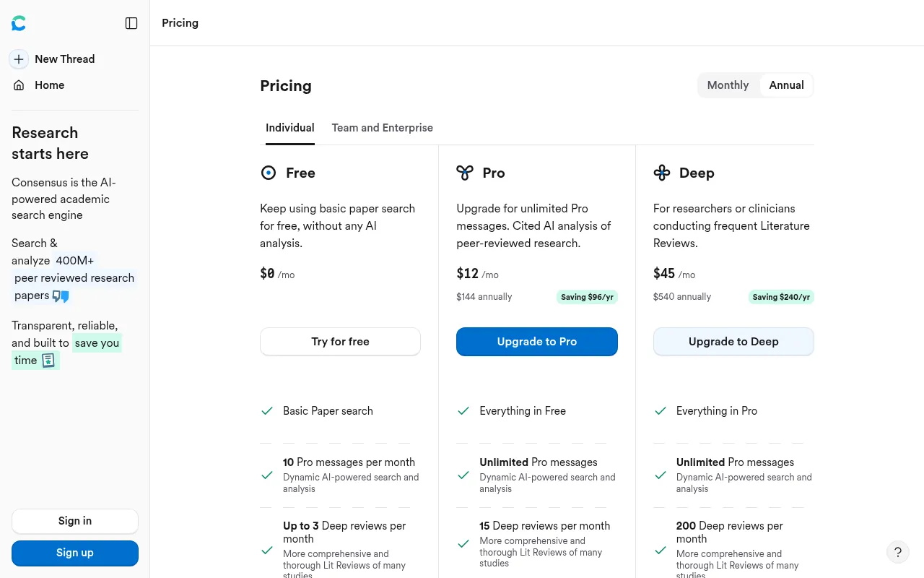Screen dimensions: 924x578
Task: Click the checkmark beside 15 Deep reviews per month
Action: tap(463, 544)
